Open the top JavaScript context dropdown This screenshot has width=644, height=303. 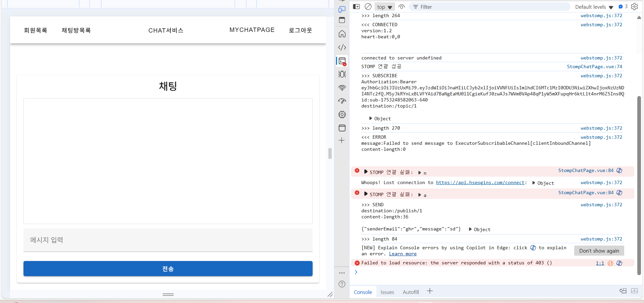coord(384,7)
